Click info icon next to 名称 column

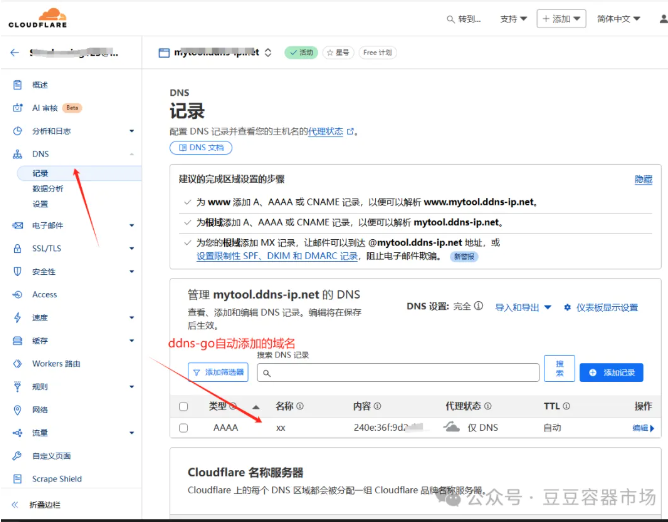click(x=300, y=406)
